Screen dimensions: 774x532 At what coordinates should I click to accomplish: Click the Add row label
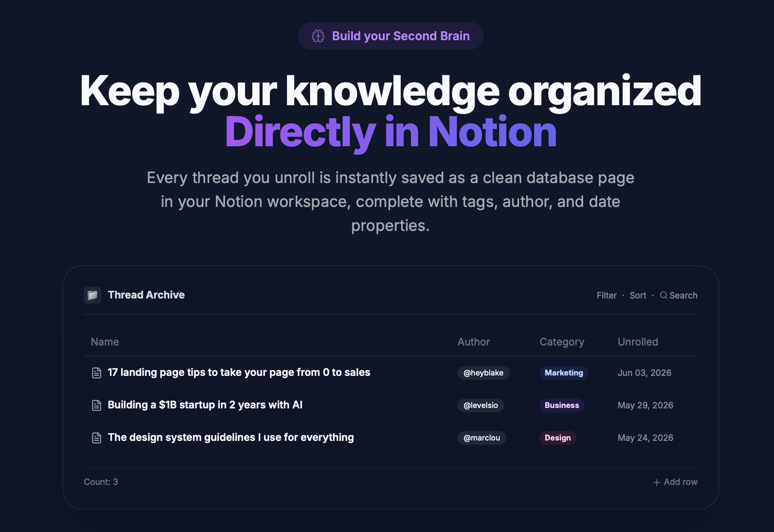click(x=680, y=482)
